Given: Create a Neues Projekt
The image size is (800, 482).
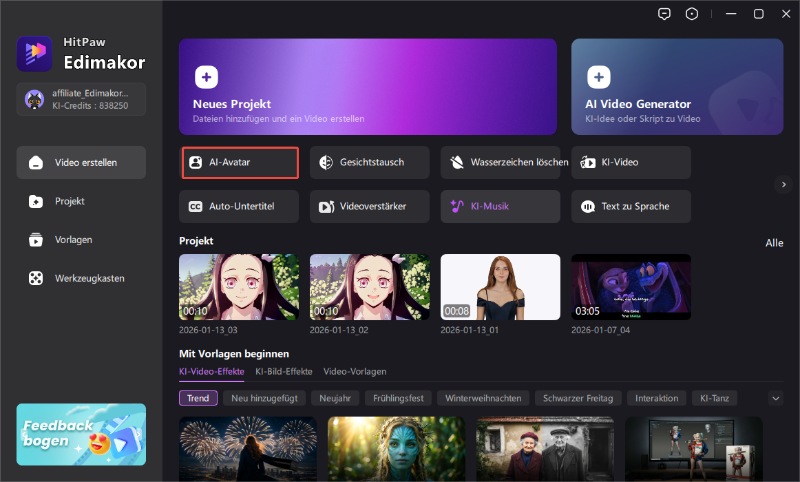Looking at the screenshot, I should point(367,86).
